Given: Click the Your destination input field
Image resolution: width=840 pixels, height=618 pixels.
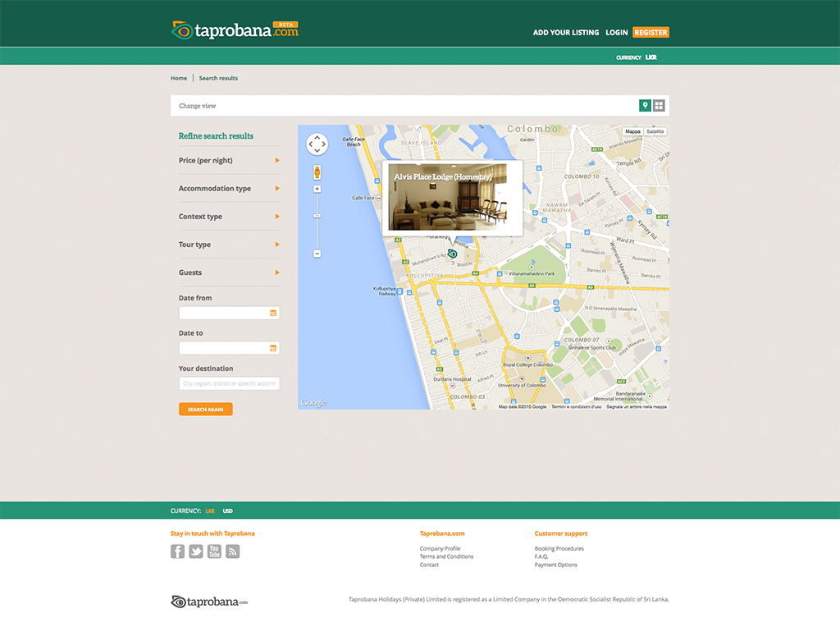Looking at the screenshot, I should (230, 384).
